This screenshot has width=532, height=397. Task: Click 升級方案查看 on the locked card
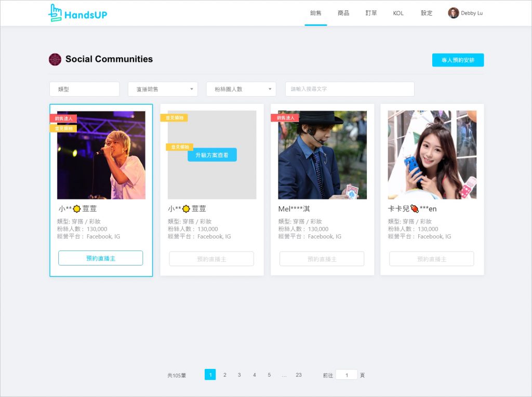(212, 155)
